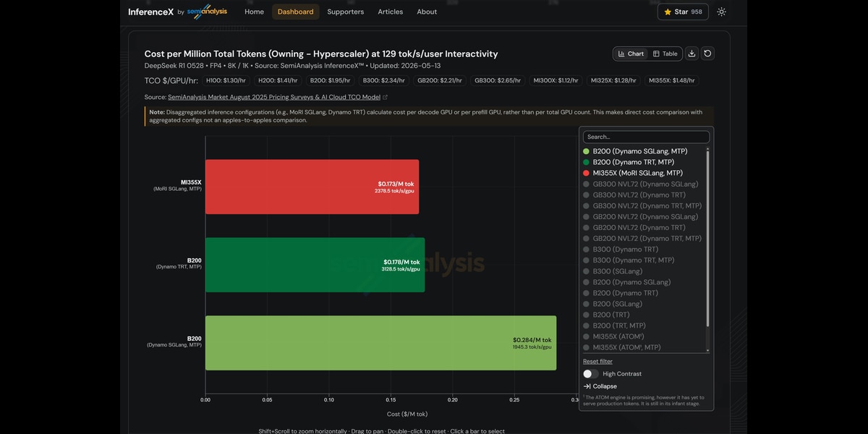
Task: Open the Articles page
Action: click(x=391, y=12)
